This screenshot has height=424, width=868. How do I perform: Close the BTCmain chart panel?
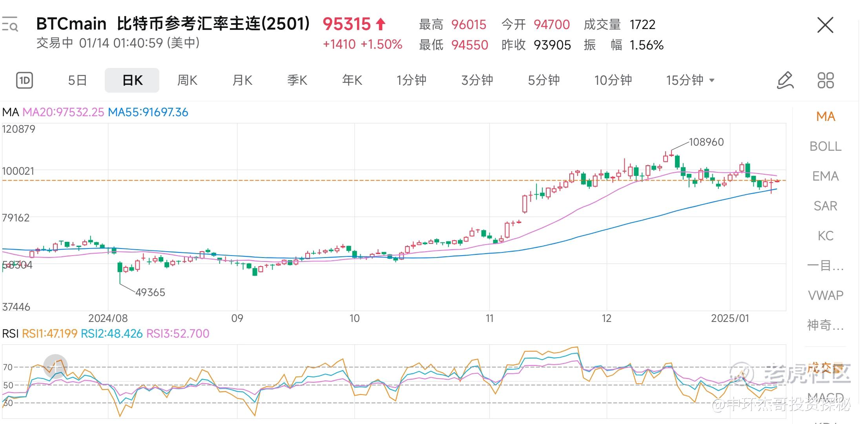(x=825, y=26)
